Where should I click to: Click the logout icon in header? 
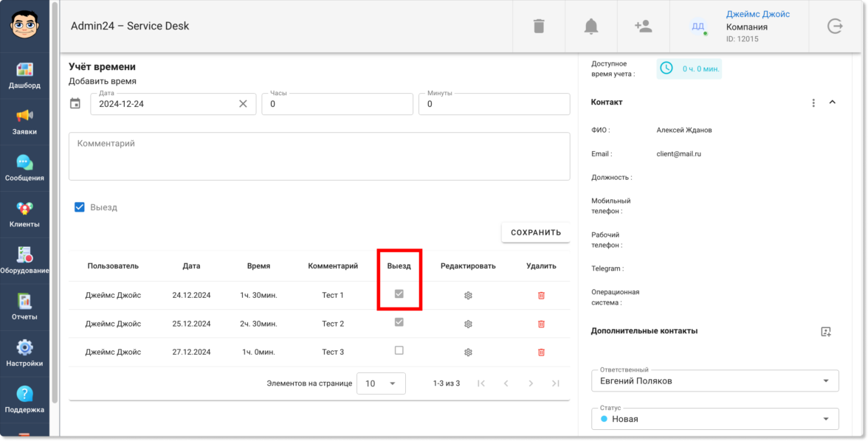tap(835, 27)
